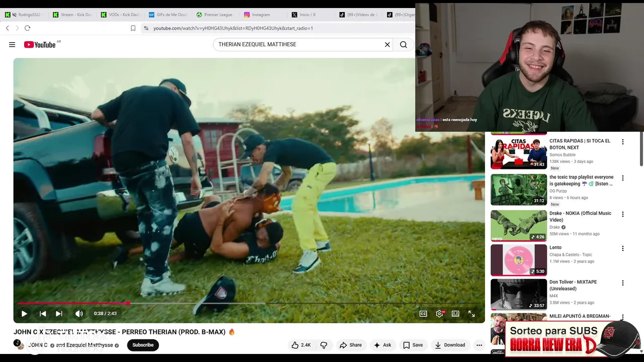This screenshot has height=362, width=644.
Task: Save the video to a playlist
Action: 413,345
